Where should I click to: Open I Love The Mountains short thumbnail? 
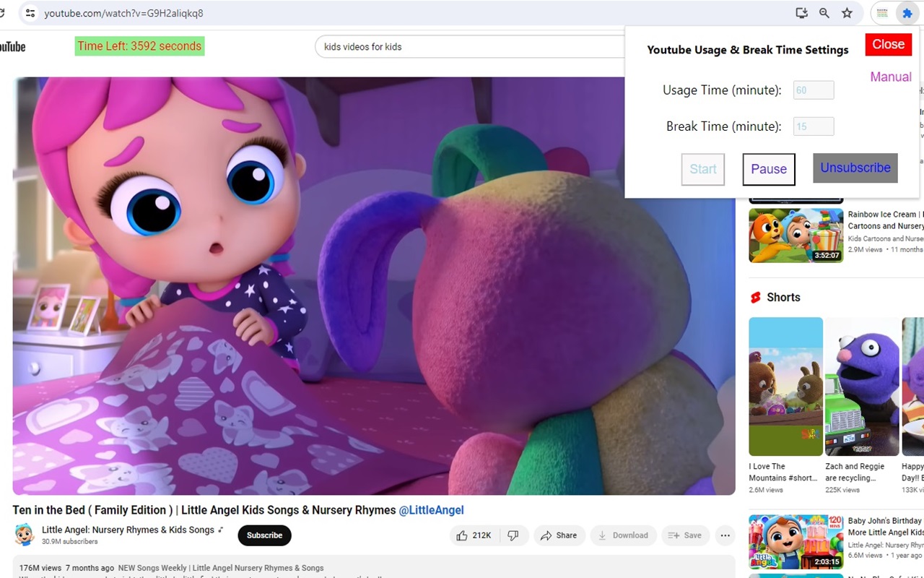(785, 387)
